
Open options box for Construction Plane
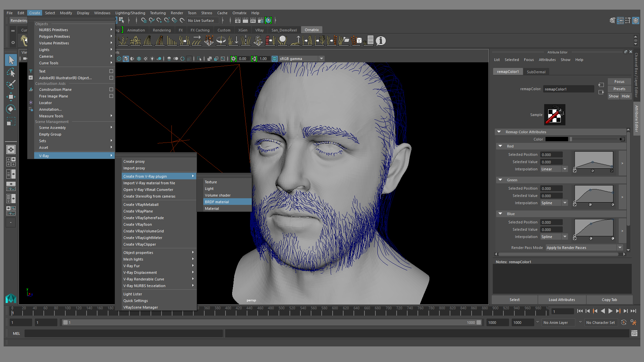[x=111, y=89]
